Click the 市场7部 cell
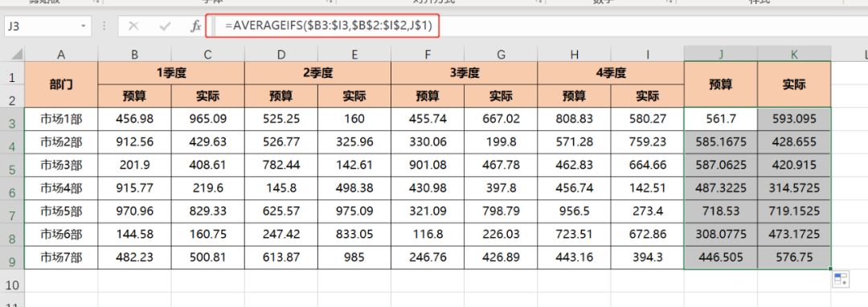The width and height of the screenshot is (868, 307). pyautogui.click(x=61, y=258)
